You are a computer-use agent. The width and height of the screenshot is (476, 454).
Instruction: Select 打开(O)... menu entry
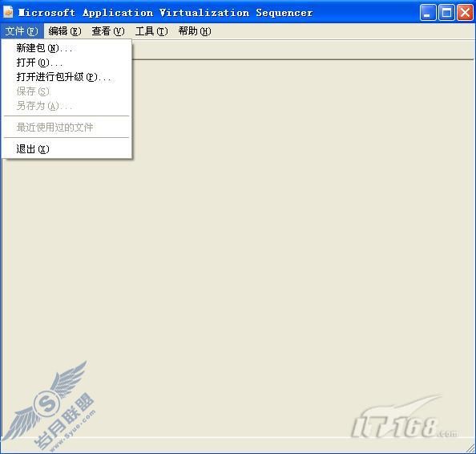click(67, 63)
